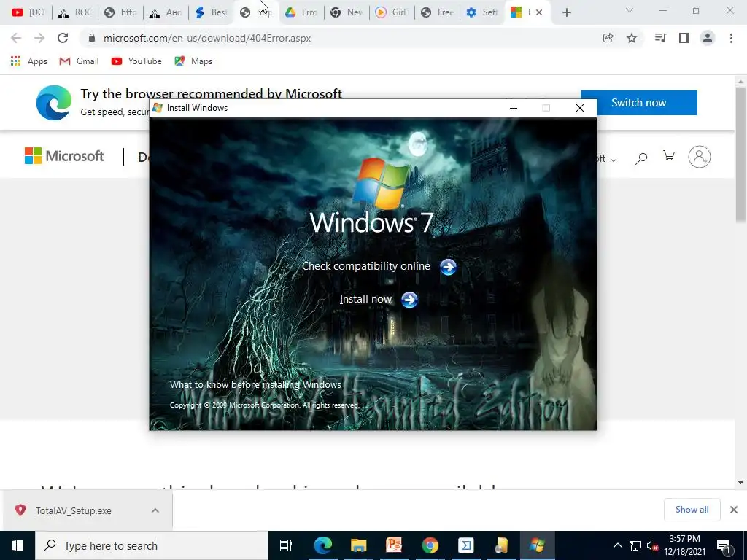Close the Install Windows dialog
747x560 pixels.
580,108
